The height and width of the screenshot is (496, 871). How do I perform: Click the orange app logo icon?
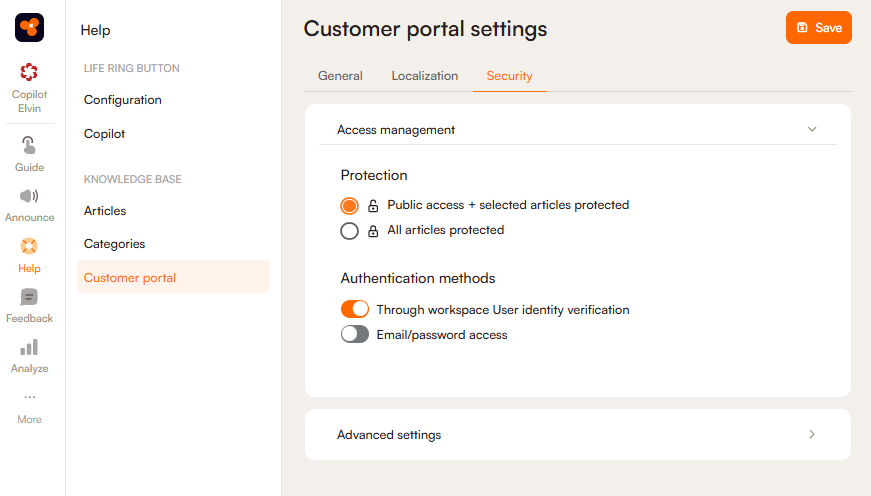(x=29, y=27)
